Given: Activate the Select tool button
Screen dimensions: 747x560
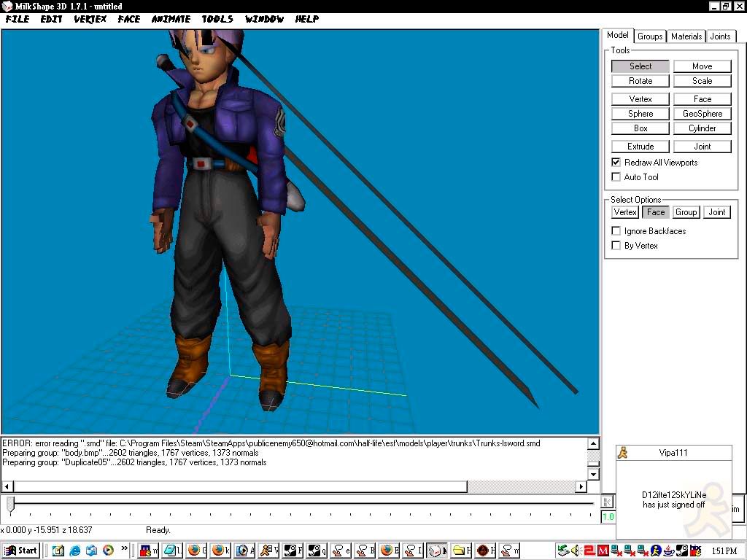Looking at the screenshot, I should click(640, 66).
